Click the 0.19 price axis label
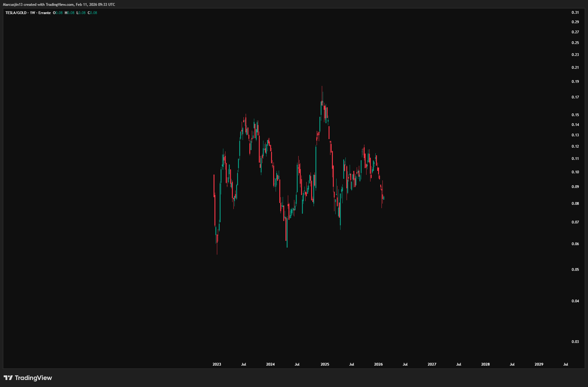The image size is (588, 387). coord(575,82)
